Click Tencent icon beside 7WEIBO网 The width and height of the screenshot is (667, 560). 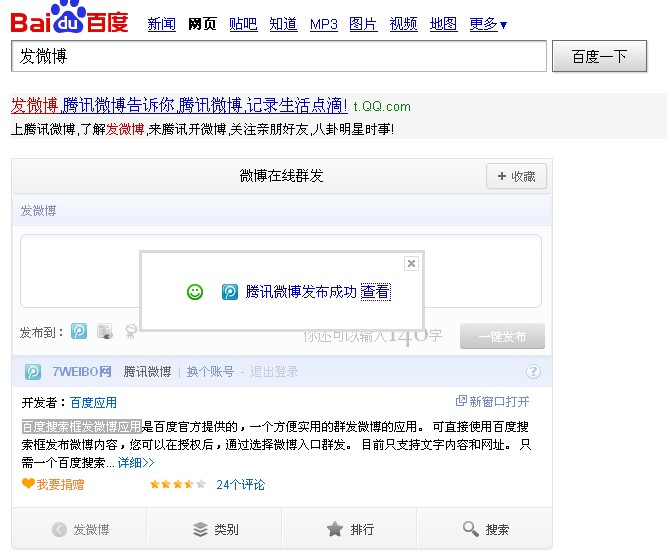click(33, 372)
